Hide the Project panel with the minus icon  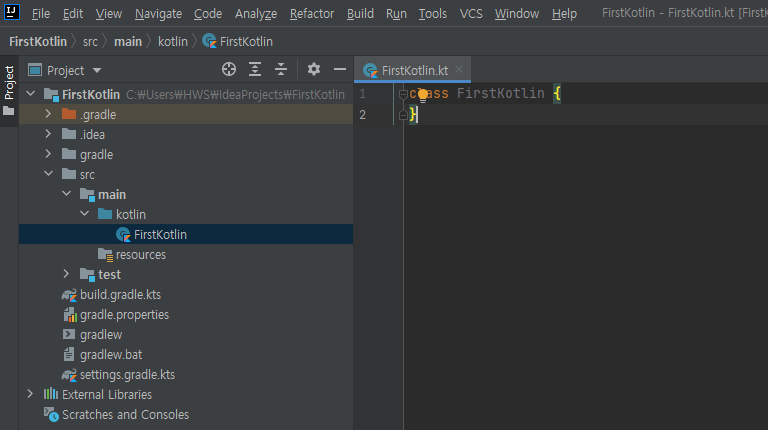[x=339, y=70]
